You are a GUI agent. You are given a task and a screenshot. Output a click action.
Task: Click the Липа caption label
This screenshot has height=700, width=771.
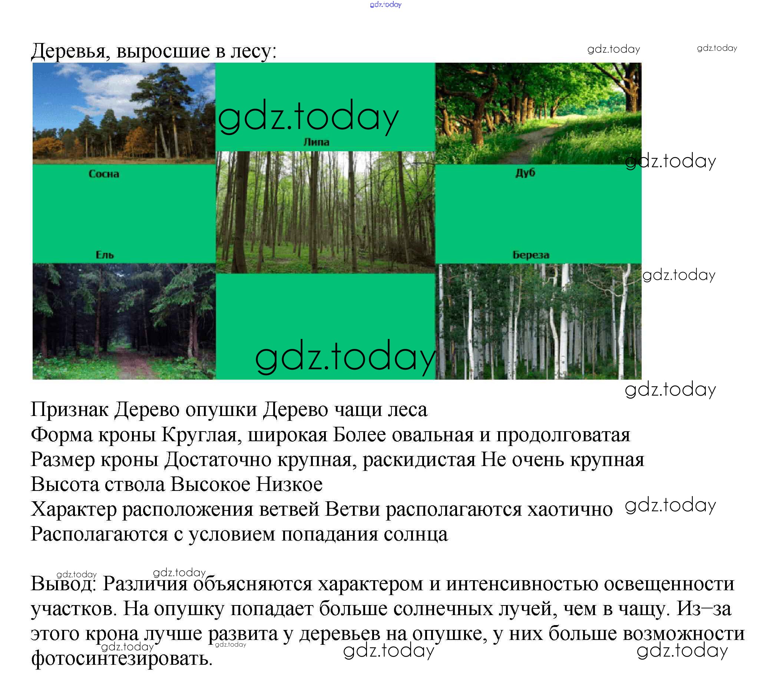click(x=316, y=142)
